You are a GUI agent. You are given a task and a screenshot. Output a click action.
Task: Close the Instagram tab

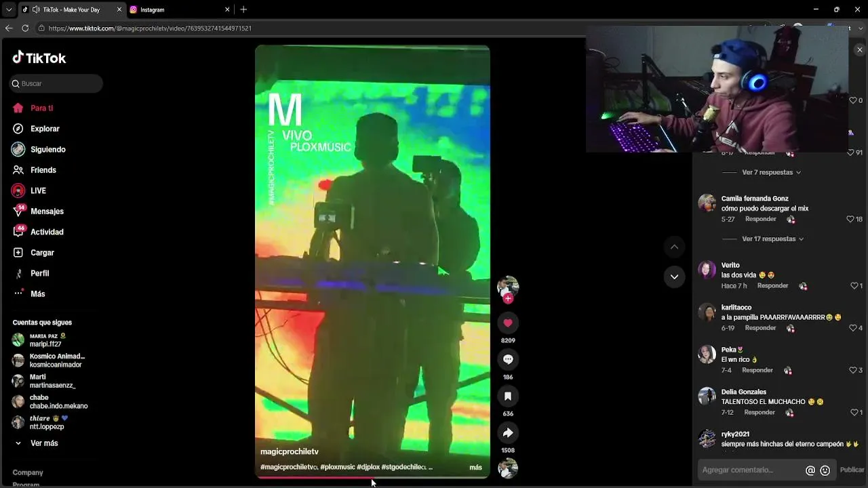pos(226,9)
